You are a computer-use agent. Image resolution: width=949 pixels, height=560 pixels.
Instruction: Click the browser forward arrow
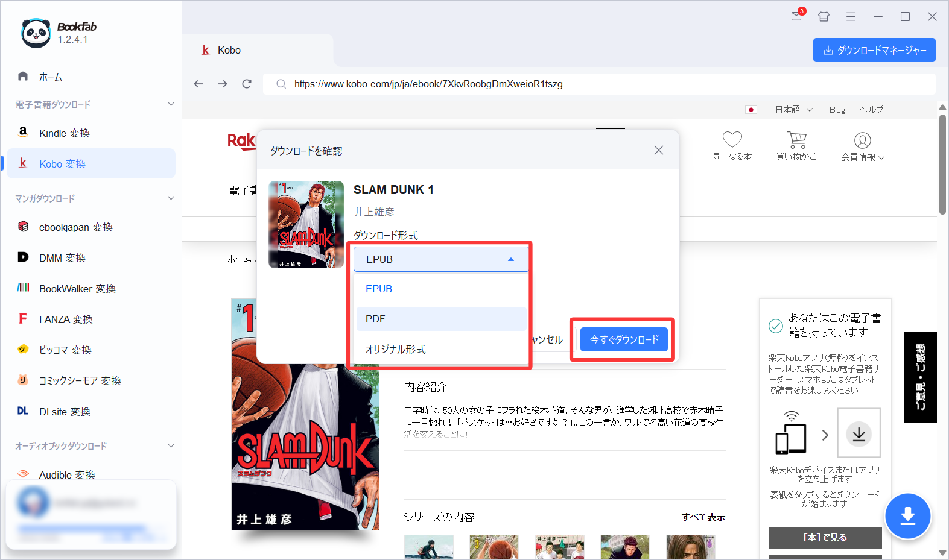(223, 84)
